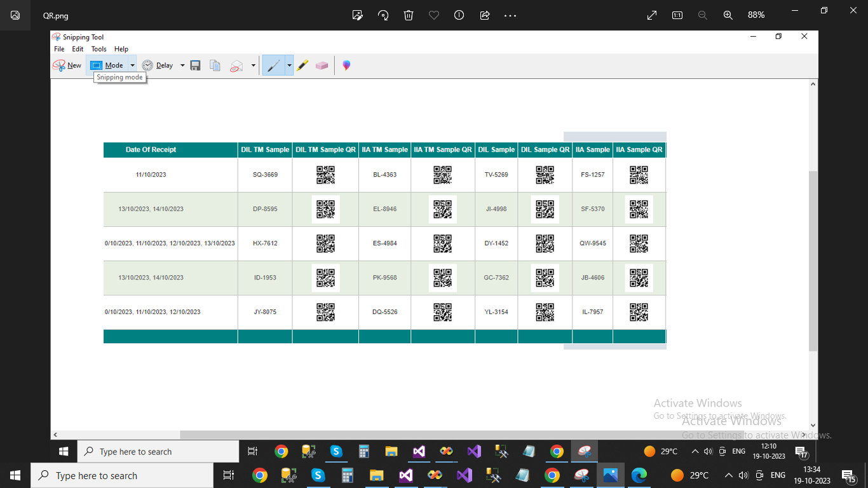Rotate the QR.png image in Photos
This screenshot has width=868, height=488.
pos(383,15)
